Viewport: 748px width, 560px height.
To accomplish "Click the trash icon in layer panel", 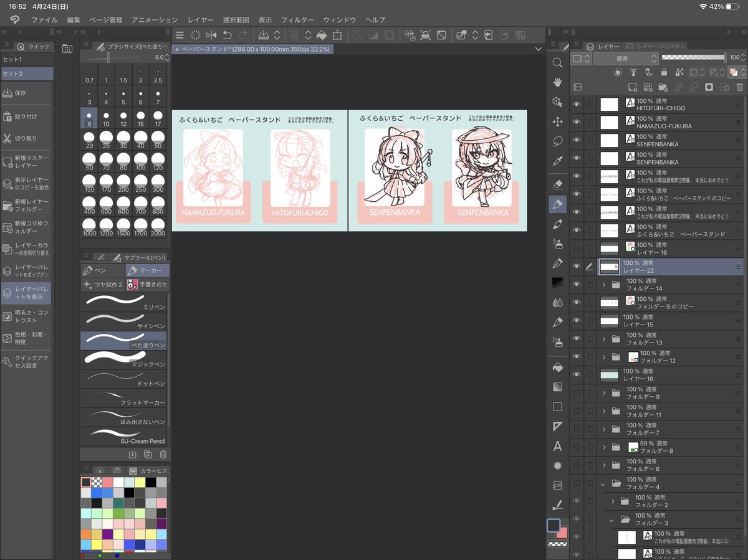I will point(740,87).
